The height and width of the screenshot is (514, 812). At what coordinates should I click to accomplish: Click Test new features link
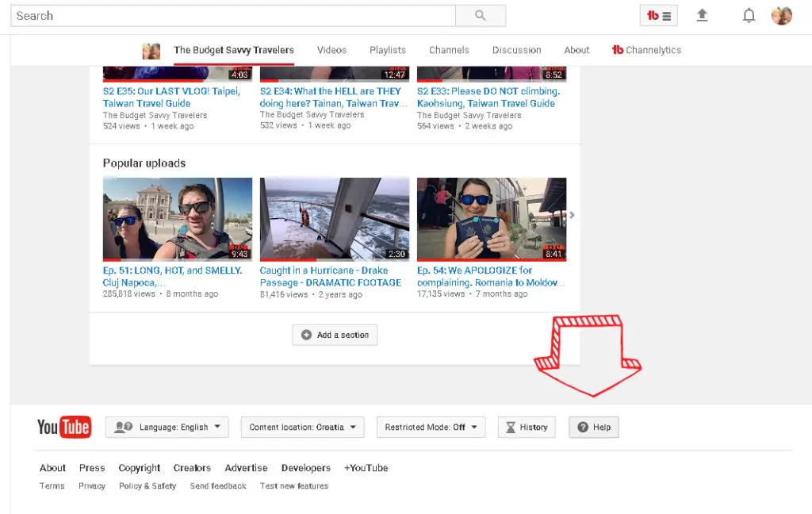tap(293, 486)
